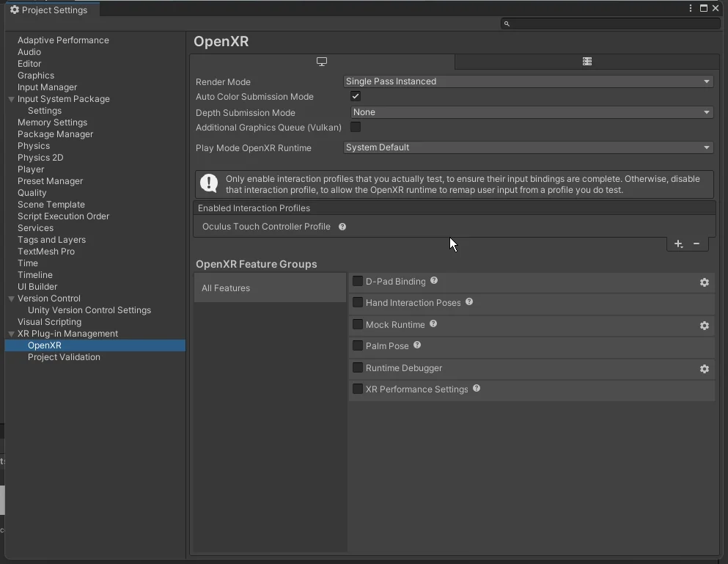The width and height of the screenshot is (728, 564).
Task: Select All Features group
Action: tap(270, 288)
